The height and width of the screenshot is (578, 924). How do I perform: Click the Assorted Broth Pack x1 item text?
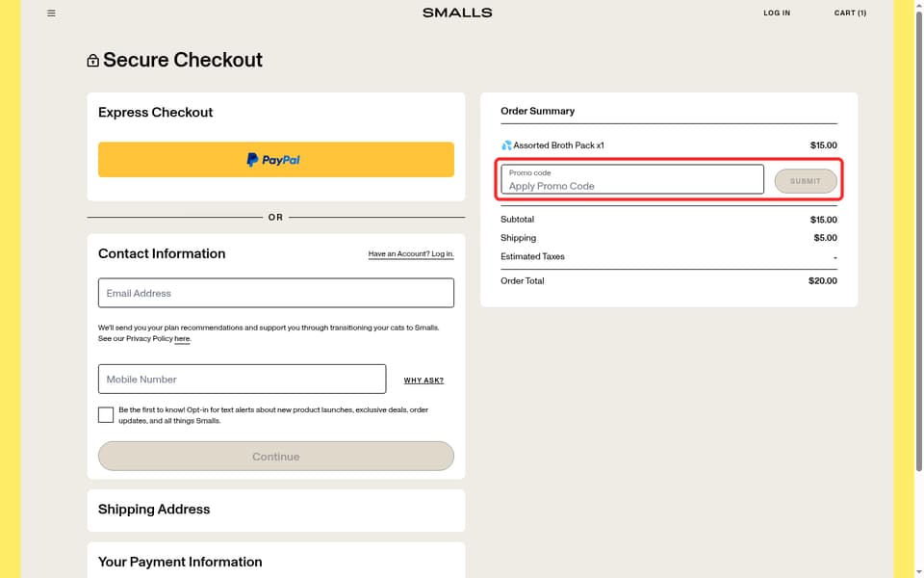pyautogui.click(x=558, y=145)
